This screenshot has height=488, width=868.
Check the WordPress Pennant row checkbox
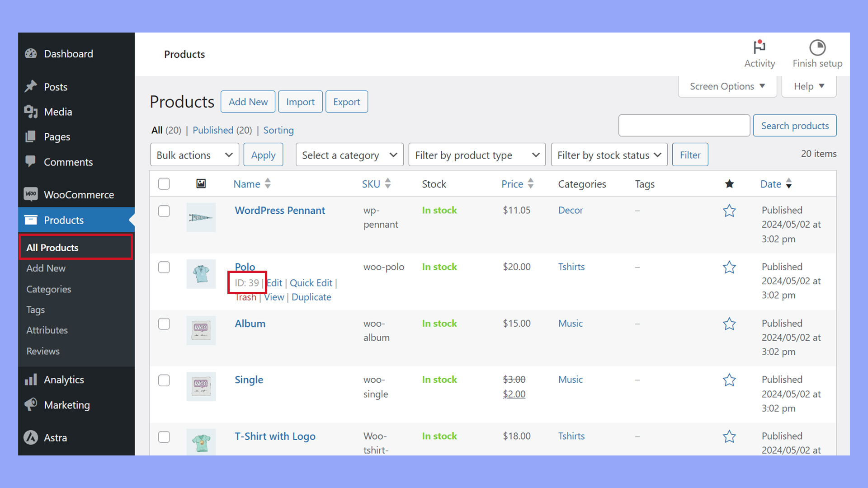pos(164,211)
